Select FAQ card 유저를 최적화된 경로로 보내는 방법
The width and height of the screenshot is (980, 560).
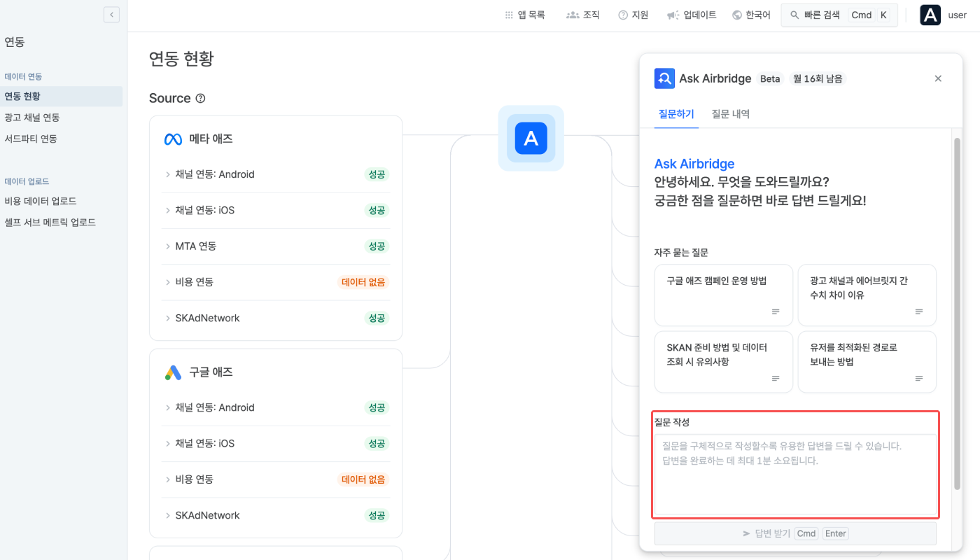[x=867, y=362]
